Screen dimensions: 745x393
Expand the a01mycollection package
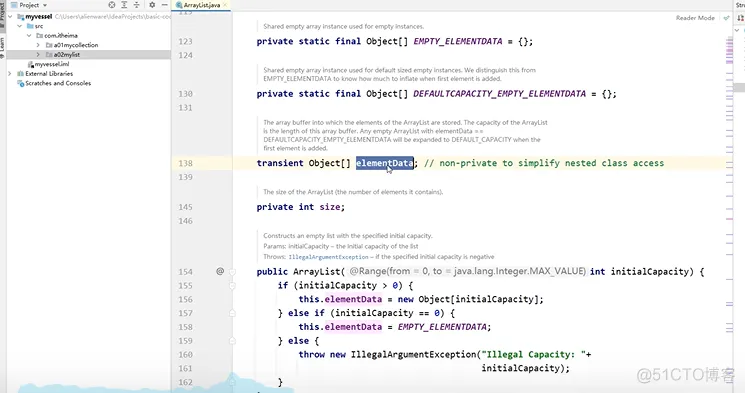[x=38, y=45]
